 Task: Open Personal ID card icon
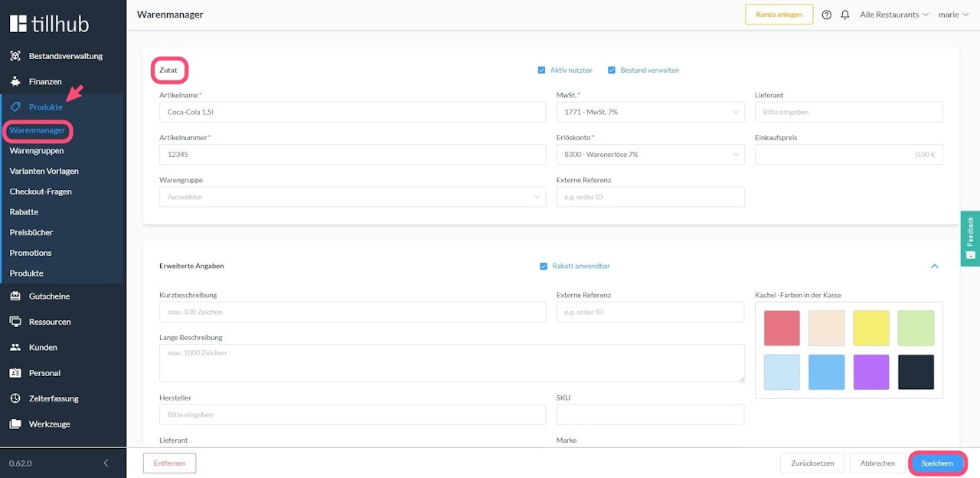point(15,373)
